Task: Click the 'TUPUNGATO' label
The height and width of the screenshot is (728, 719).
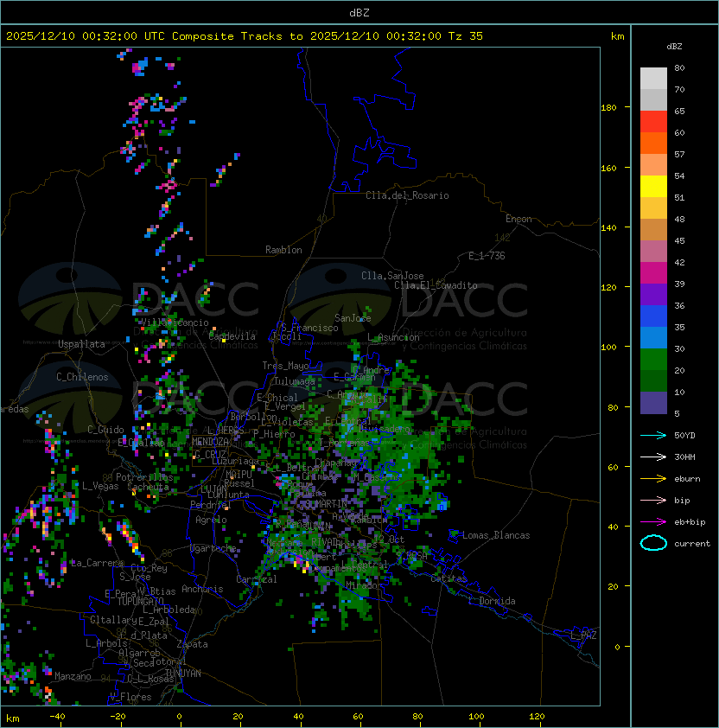Action: [140, 601]
